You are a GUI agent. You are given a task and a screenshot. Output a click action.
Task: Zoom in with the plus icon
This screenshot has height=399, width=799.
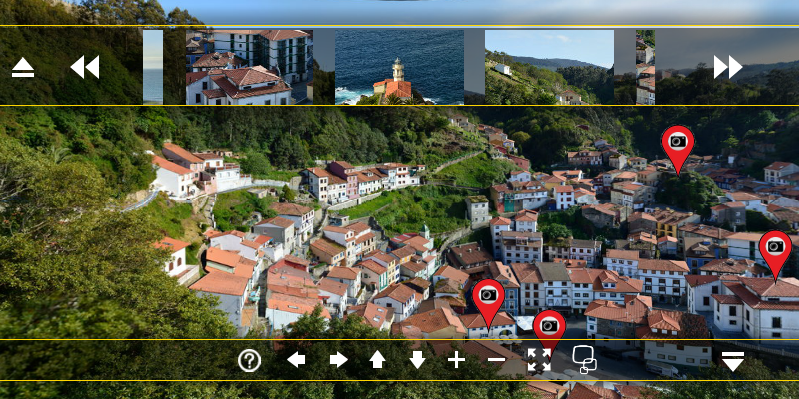point(456,360)
